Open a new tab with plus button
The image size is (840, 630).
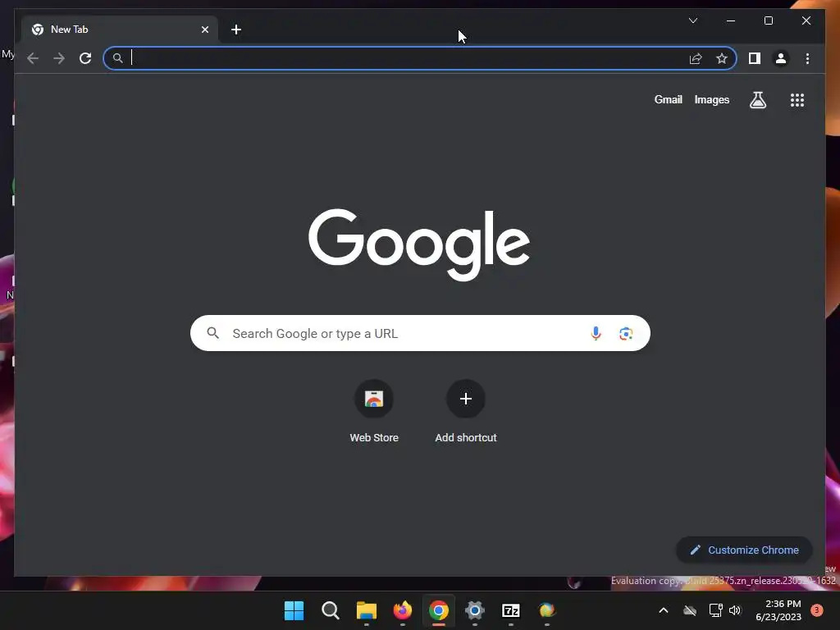point(236,30)
